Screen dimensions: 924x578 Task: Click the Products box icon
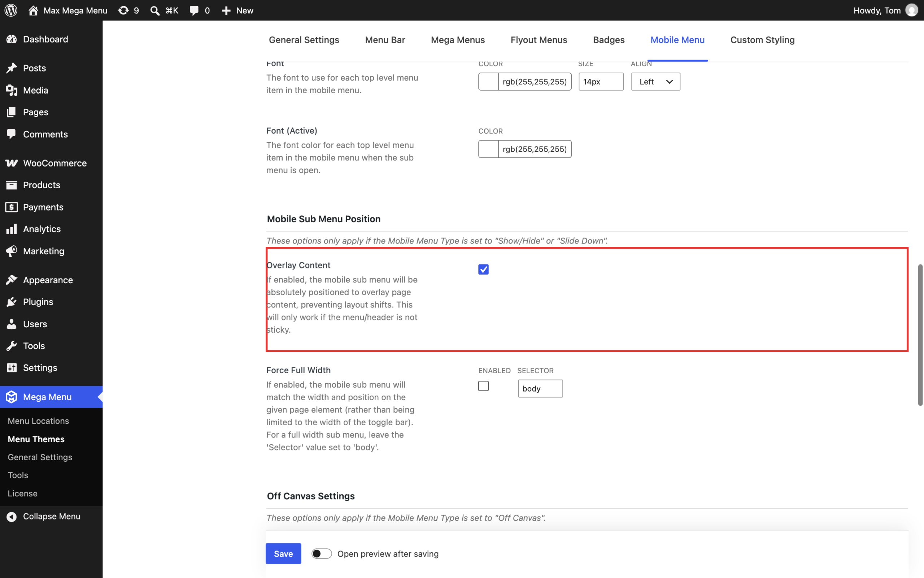pyautogui.click(x=12, y=185)
